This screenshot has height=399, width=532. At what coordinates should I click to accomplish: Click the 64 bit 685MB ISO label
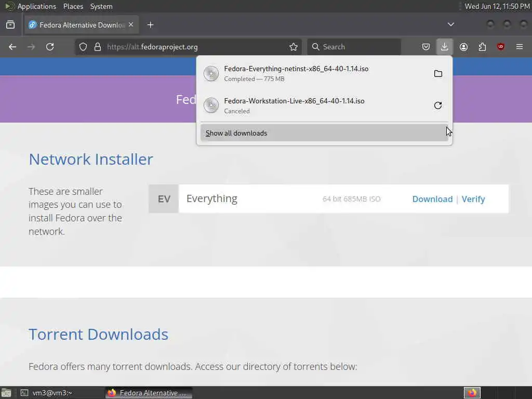(352, 199)
